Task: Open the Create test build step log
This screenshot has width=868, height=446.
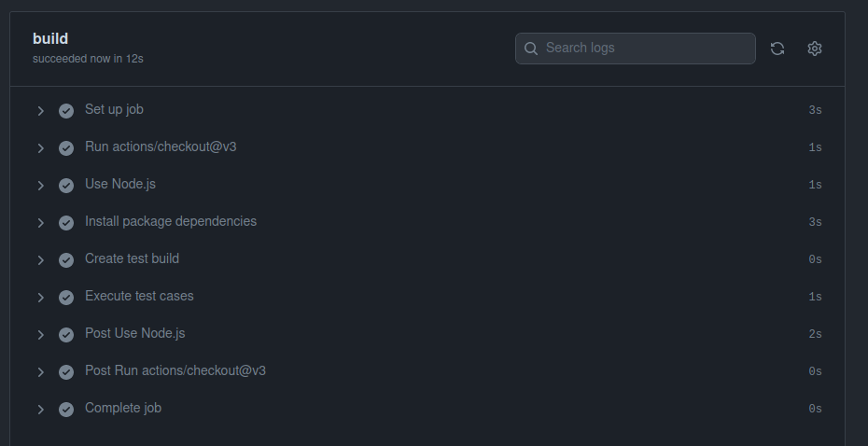Action: (132, 258)
